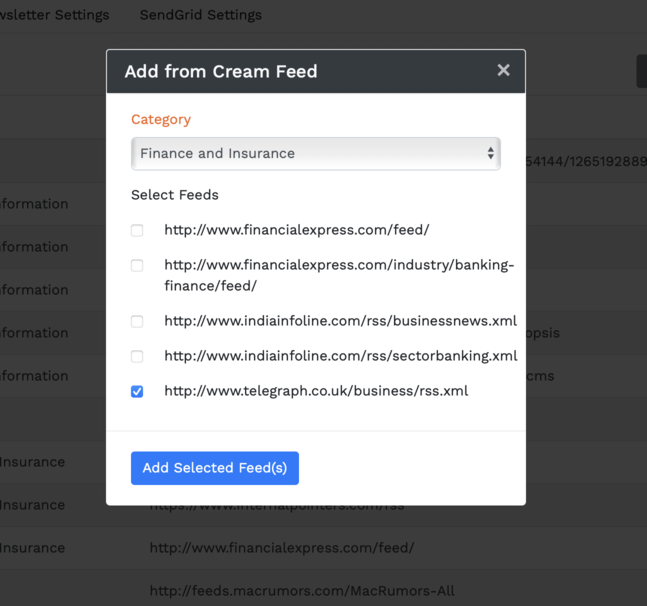This screenshot has width=647, height=606.
Task: Click the orange Category label
Action: (160, 119)
